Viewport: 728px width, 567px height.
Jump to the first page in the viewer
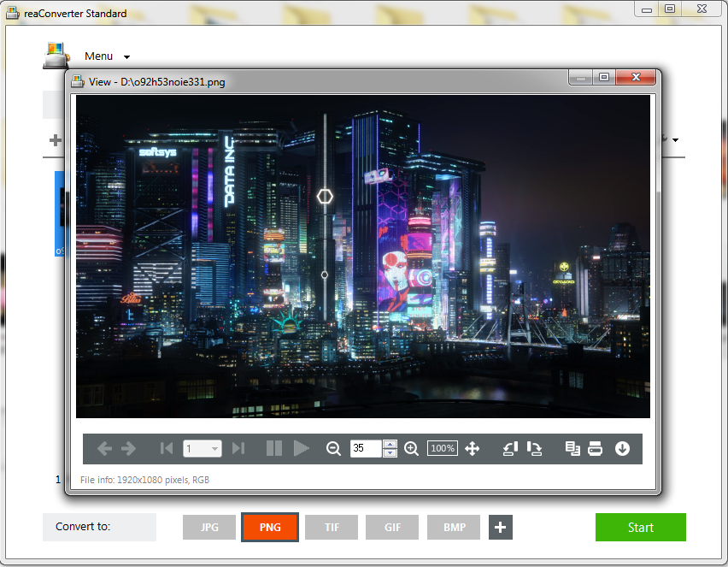(x=167, y=448)
